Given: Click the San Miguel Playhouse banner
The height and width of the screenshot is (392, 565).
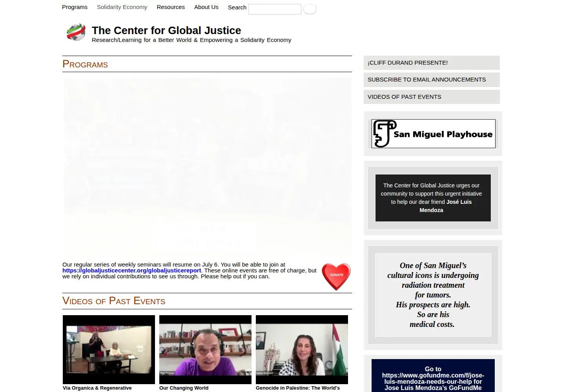Looking at the screenshot, I should coord(434,134).
